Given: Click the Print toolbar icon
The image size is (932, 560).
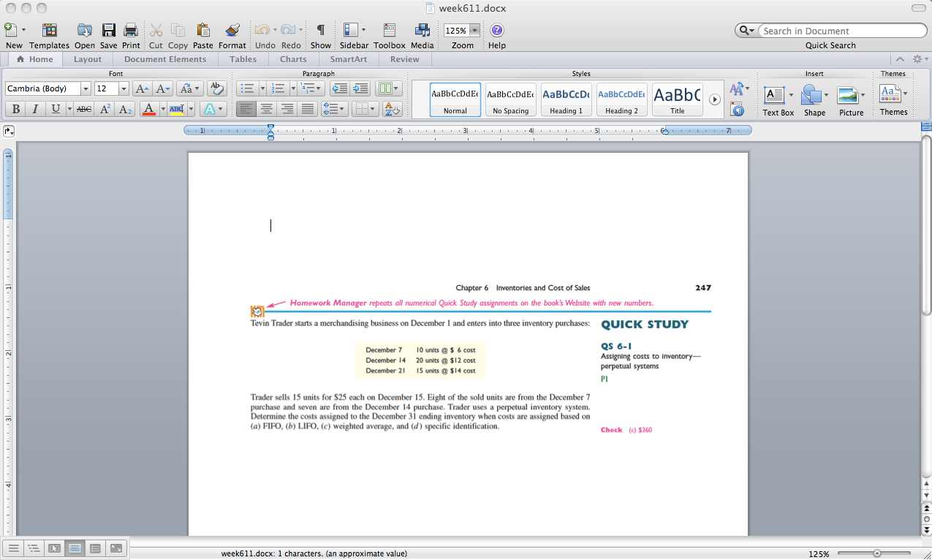Looking at the screenshot, I should 131,30.
